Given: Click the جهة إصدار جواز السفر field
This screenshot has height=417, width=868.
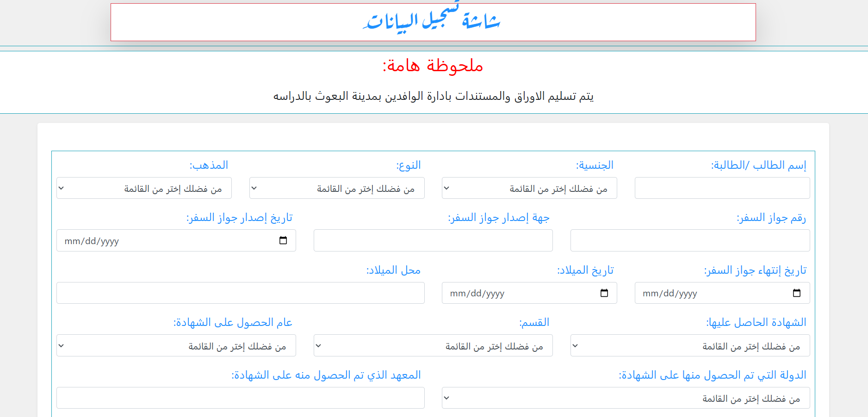Looking at the screenshot, I should 433,240.
